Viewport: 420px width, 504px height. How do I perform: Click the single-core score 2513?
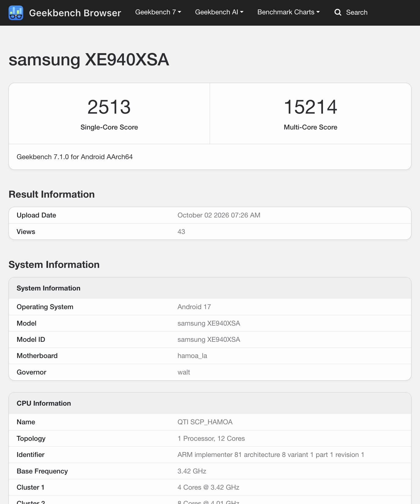click(x=109, y=107)
